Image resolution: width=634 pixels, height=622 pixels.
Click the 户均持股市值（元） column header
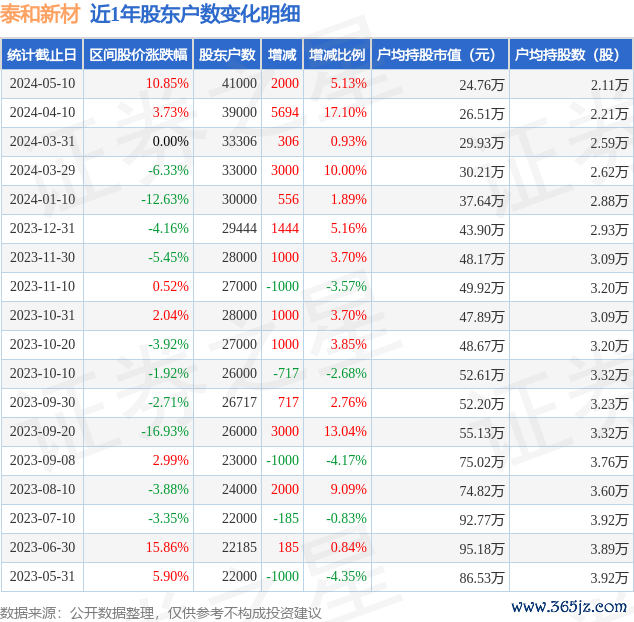[x=440, y=56]
